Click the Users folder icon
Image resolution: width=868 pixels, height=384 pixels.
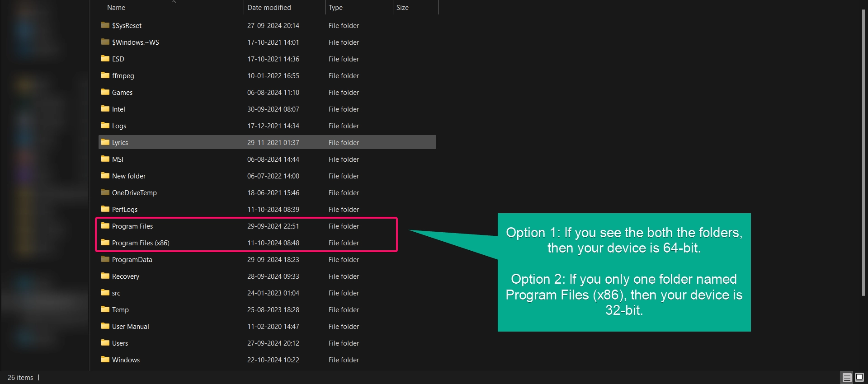(x=105, y=342)
